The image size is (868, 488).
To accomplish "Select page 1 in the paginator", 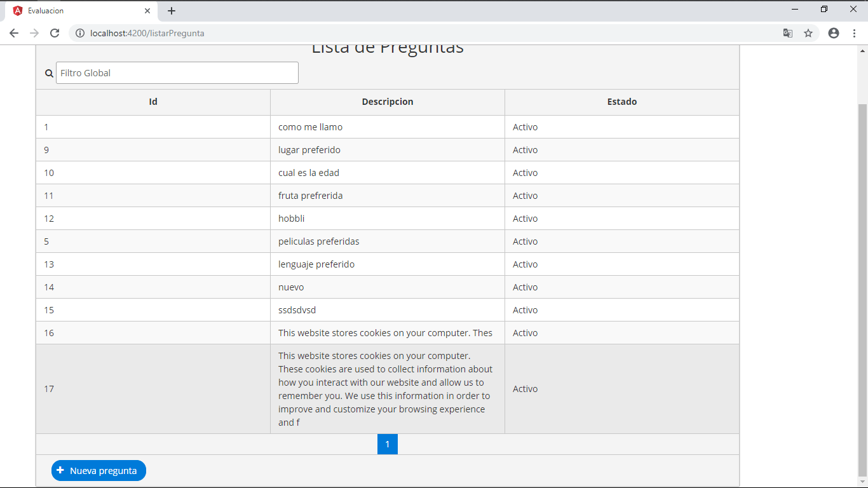I will [x=388, y=444].
